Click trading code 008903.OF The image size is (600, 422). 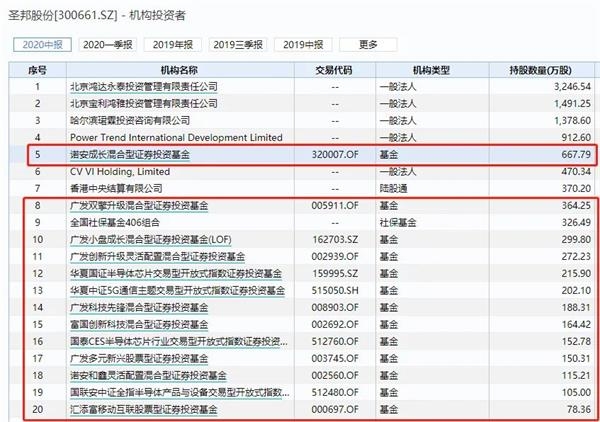(x=335, y=307)
